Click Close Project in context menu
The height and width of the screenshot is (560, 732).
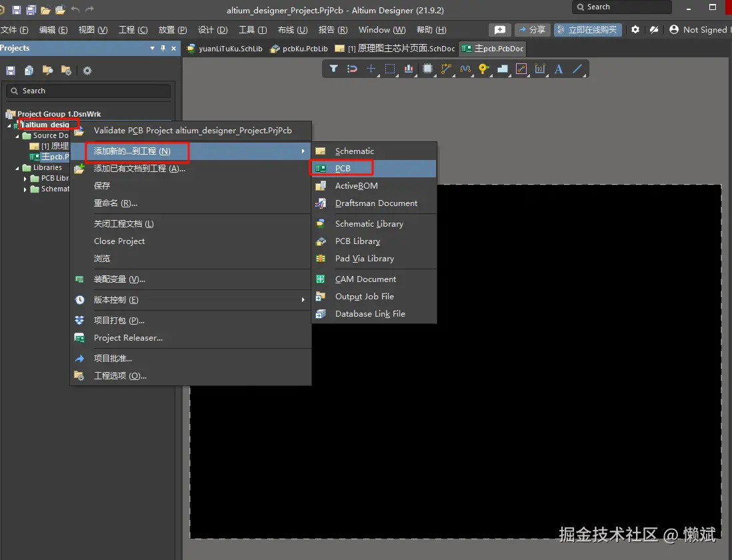[x=191, y=241]
